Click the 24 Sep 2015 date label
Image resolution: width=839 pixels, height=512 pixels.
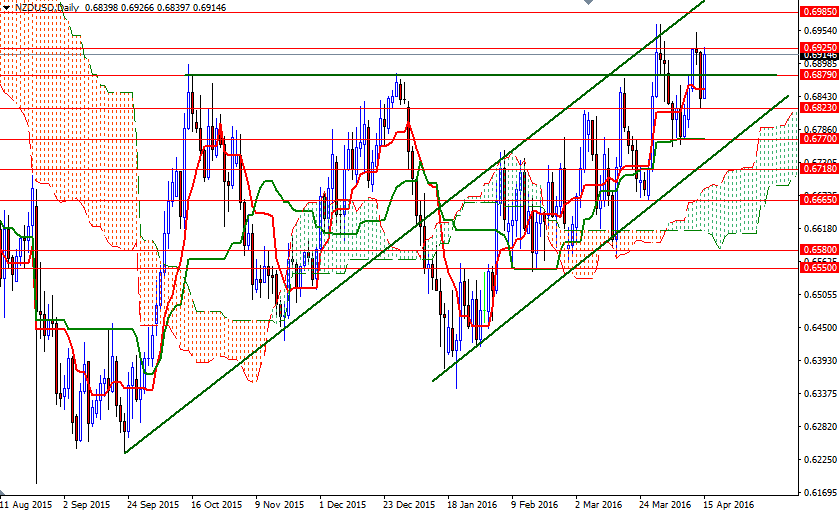[152, 505]
